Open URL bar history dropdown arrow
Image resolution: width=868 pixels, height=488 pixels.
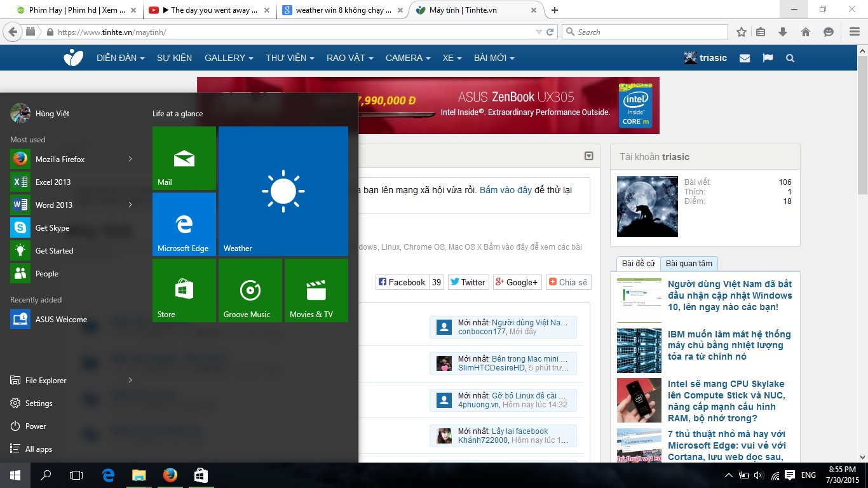click(539, 32)
